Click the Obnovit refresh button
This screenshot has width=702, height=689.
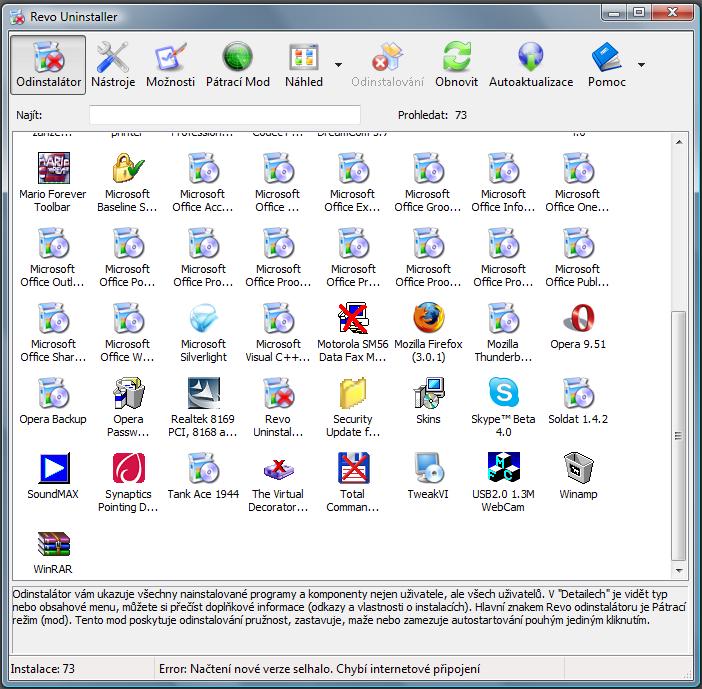(x=456, y=64)
